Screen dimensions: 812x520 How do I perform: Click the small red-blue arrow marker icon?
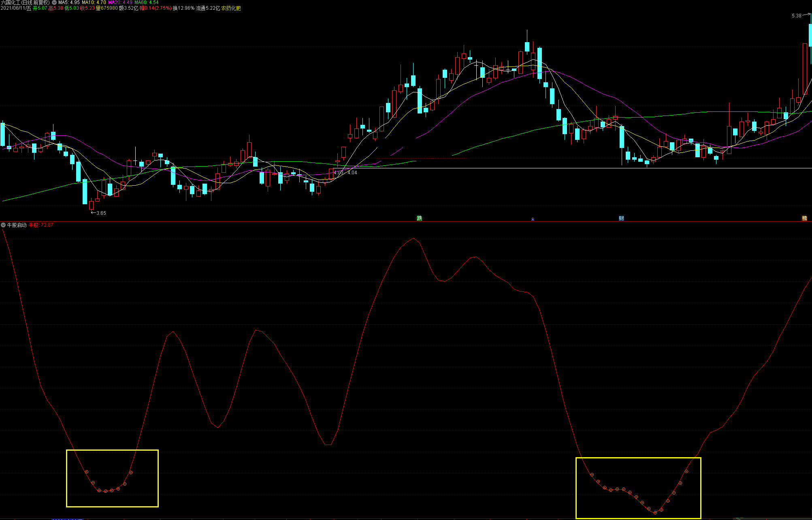pos(533,219)
